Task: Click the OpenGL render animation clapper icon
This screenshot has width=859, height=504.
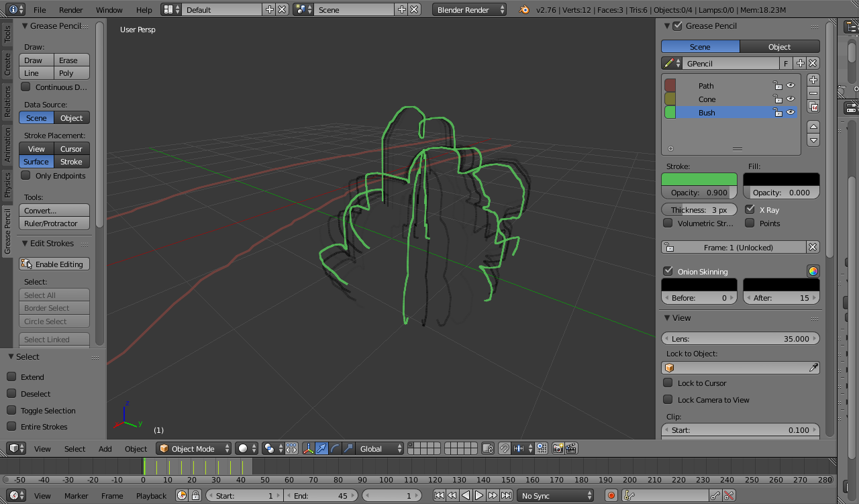Action: tap(571, 448)
